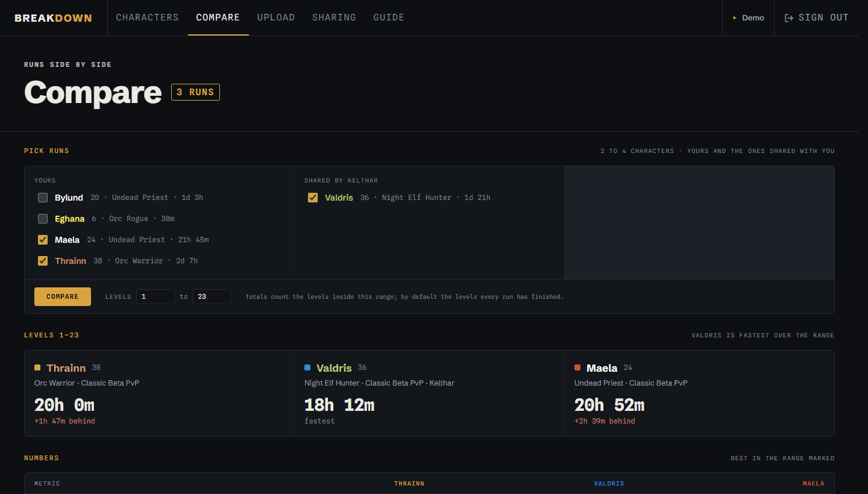Screen dimensions: 868x494
Task: Click the Eghana name in the run list
Action: point(69,219)
